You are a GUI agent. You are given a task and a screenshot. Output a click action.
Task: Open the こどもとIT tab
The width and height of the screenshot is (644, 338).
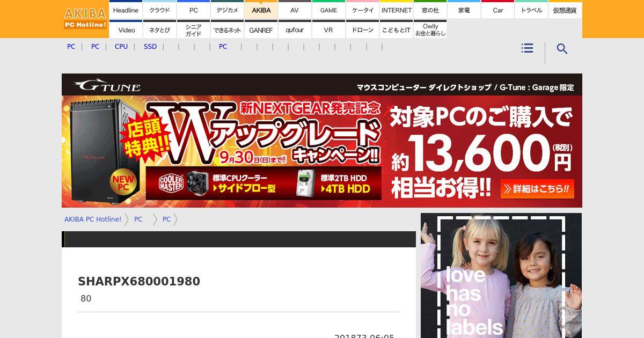click(x=397, y=30)
